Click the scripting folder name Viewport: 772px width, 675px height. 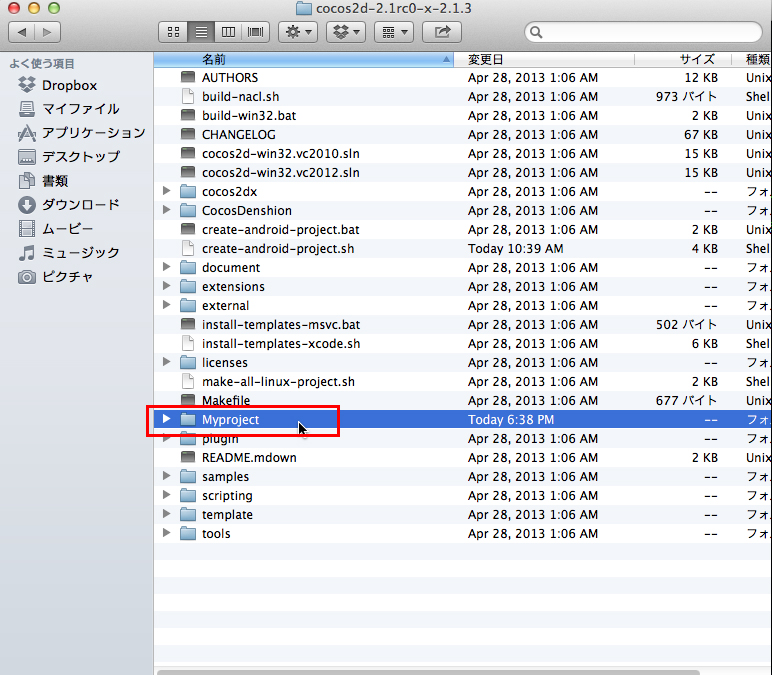point(227,495)
